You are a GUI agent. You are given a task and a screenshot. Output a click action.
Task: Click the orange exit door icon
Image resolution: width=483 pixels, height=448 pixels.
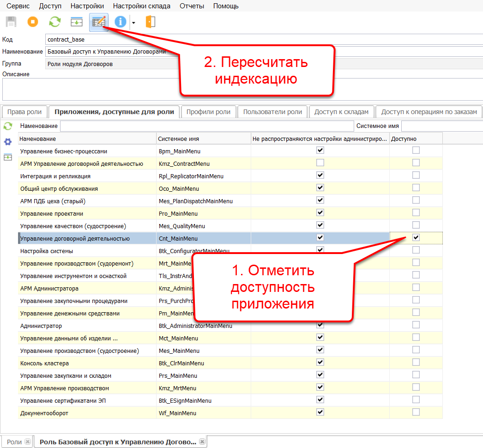(x=151, y=22)
